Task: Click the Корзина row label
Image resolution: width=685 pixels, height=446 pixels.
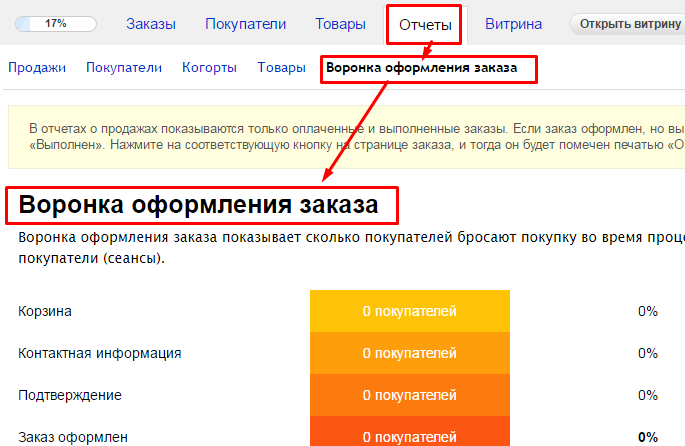Action: [45, 311]
